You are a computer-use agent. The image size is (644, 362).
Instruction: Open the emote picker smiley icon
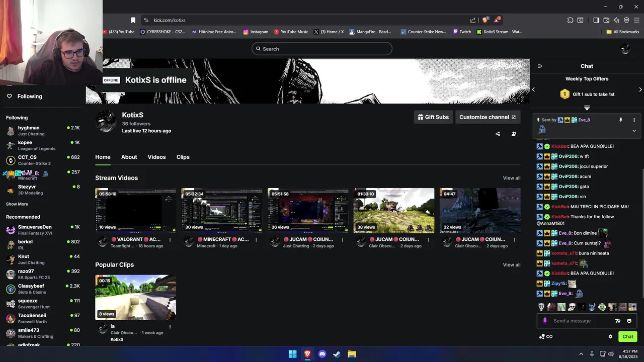[629, 321]
